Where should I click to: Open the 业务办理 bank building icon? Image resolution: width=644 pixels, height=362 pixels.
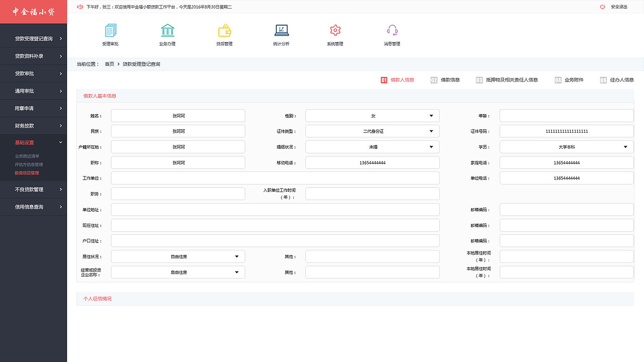point(168,31)
